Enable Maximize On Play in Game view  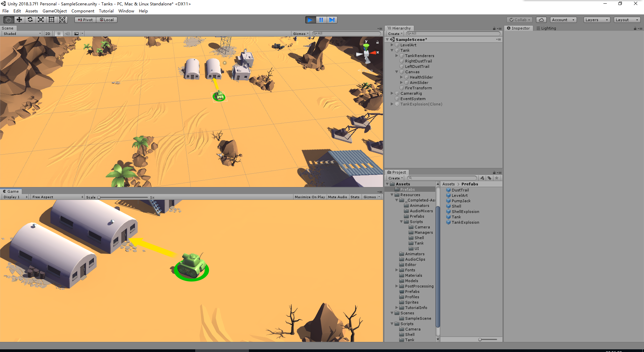tap(310, 197)
